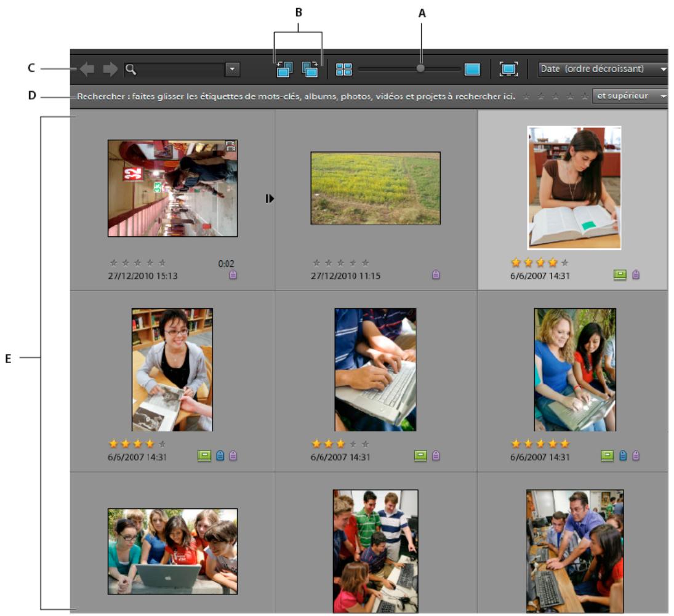Click green album icon under woman with glasses photo
The height and width of the screenshot is (616, 674).
coord(204,455)
